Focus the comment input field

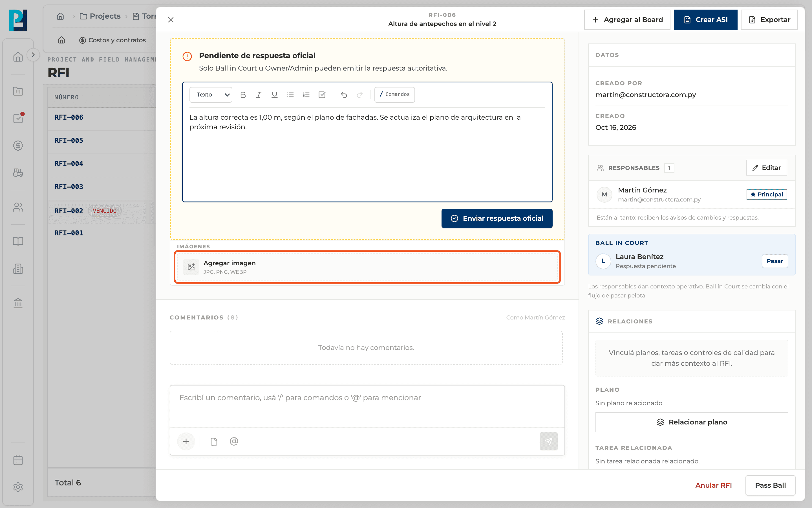pos(367,406)
